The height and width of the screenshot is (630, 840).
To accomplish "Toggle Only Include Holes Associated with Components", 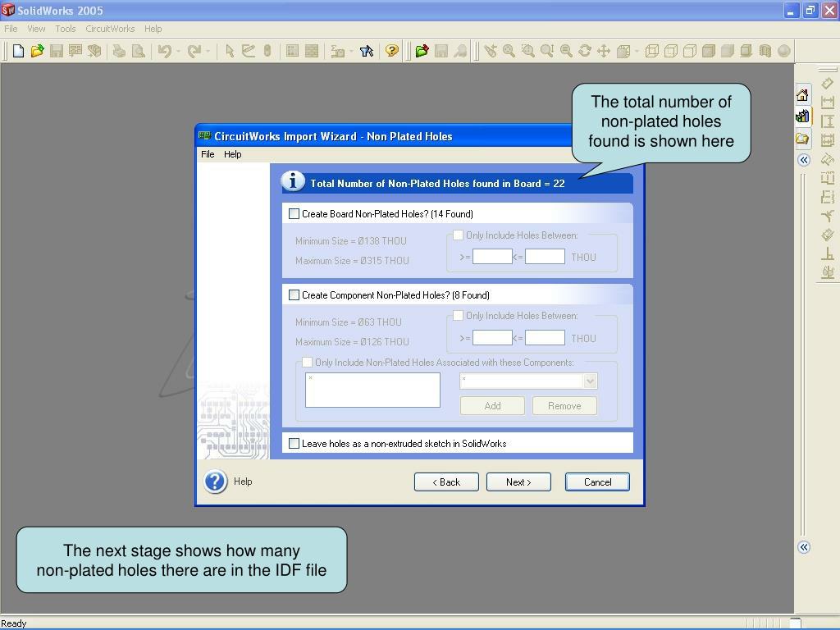I will [307, 363].
